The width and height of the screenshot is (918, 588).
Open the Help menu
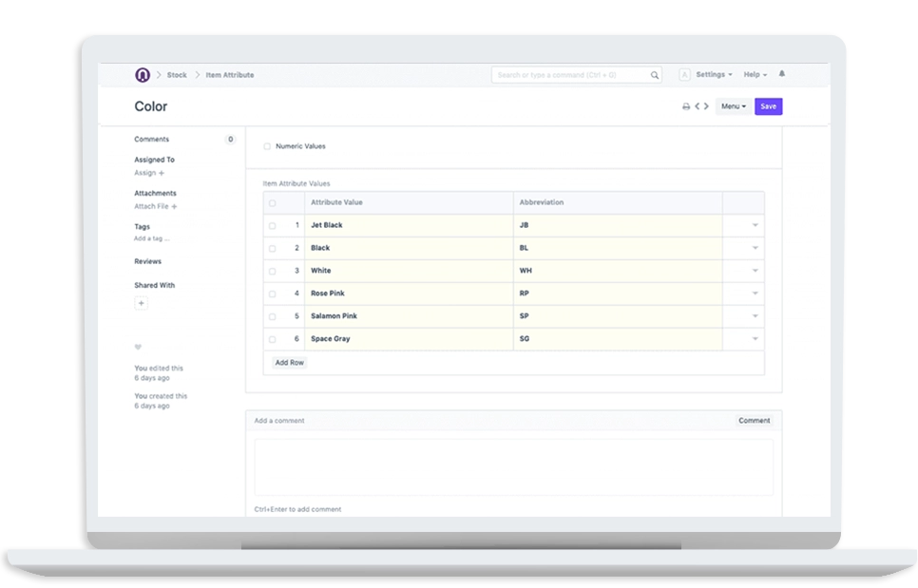tap(755, 75)
